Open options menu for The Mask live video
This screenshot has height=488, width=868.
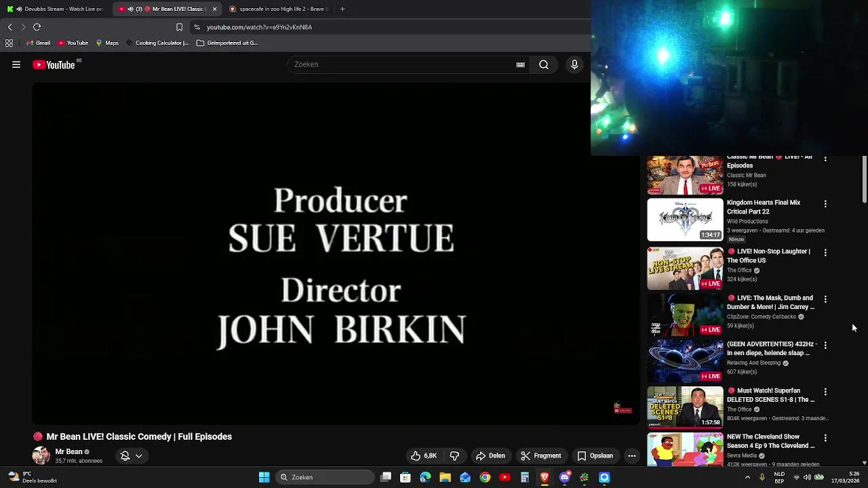tap(825, 299)
